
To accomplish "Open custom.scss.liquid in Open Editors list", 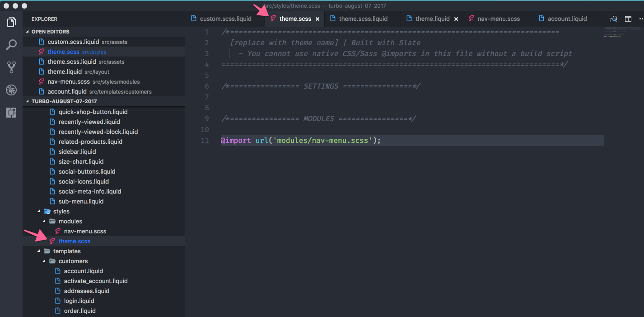I will (104, 42).
